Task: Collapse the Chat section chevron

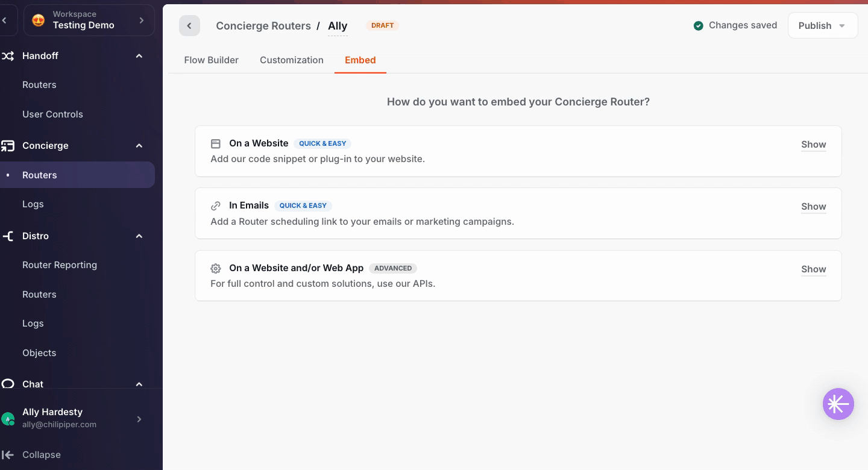Action: tap(139, 384)
